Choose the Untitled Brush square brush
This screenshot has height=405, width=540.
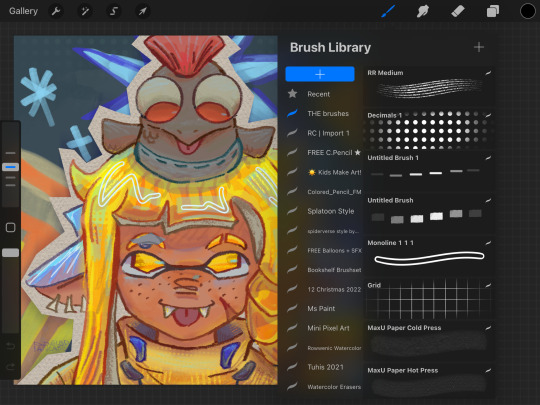429,214
